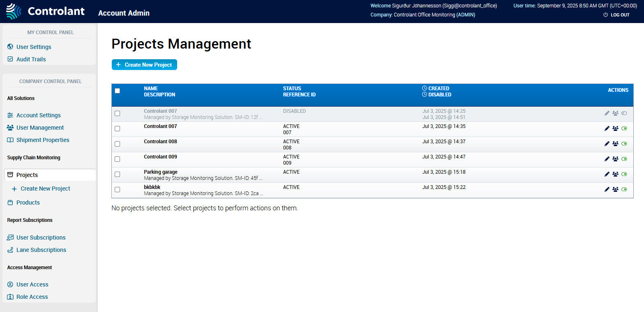
Task: Click pencil edit icon for bkbkbk
Action: pos(607,189)
